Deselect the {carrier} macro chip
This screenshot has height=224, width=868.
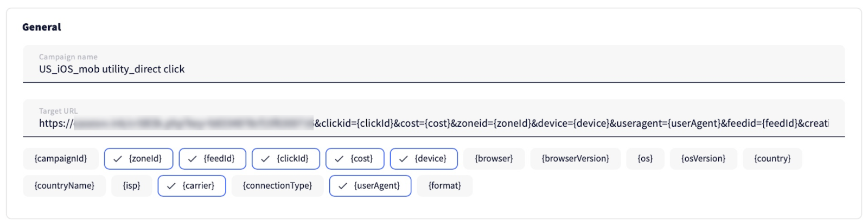click(x=192, y=186)
